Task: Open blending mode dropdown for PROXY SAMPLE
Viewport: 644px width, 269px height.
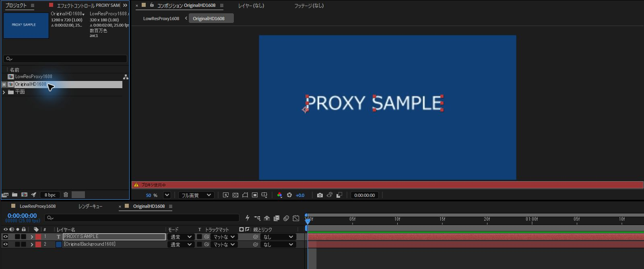Action: click(181, 237)
